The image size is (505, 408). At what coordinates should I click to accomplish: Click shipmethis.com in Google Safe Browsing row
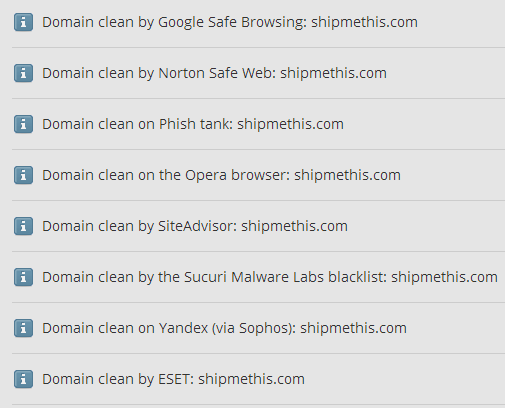click(364, 22)
